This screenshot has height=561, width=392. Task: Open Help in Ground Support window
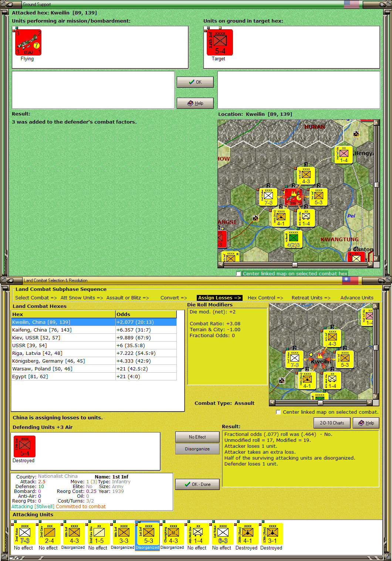(195, 103)
